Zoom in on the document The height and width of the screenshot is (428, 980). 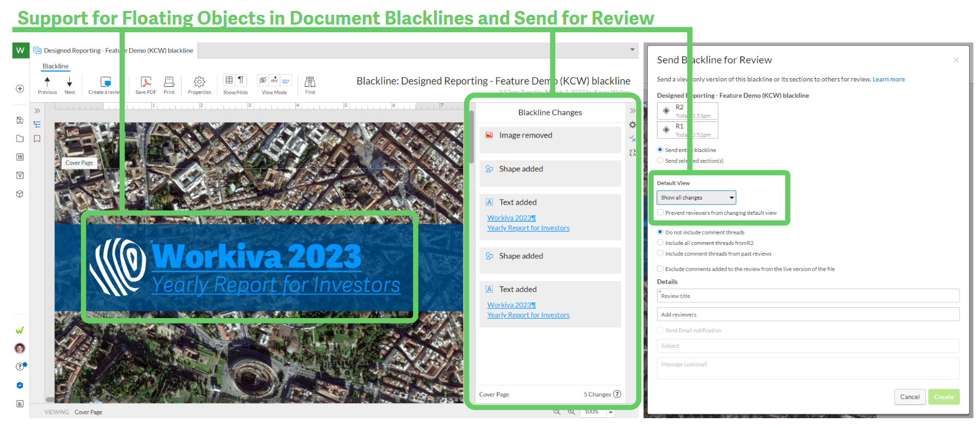pos(571,412)
